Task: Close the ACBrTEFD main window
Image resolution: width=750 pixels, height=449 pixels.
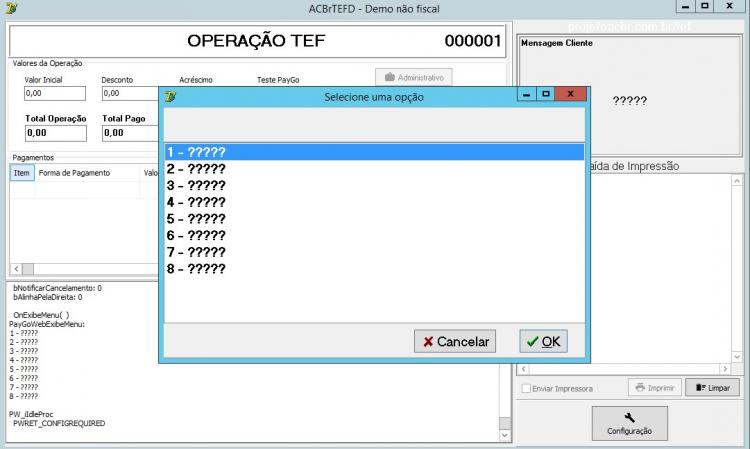Action: click(x=729, y=6)
